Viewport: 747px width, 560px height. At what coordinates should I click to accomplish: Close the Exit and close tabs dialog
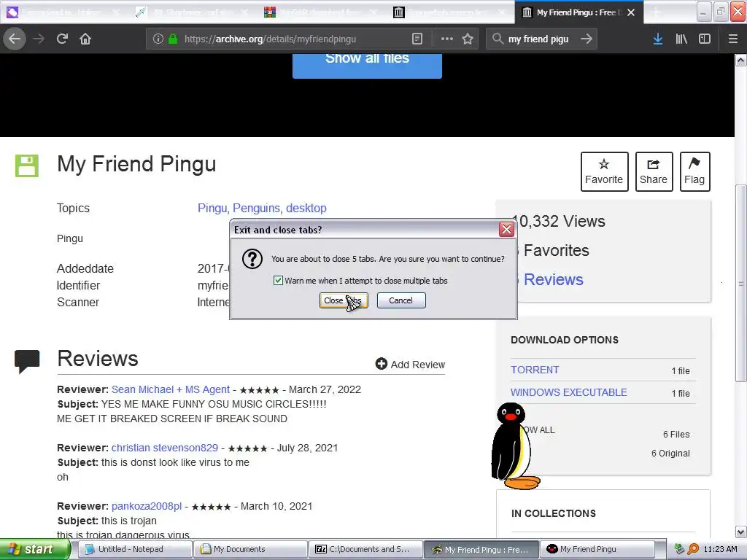[506, 230]
